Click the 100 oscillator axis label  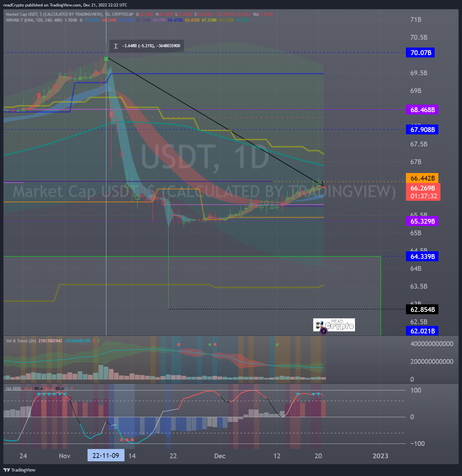pyautogui.click(x=416, y=390)
